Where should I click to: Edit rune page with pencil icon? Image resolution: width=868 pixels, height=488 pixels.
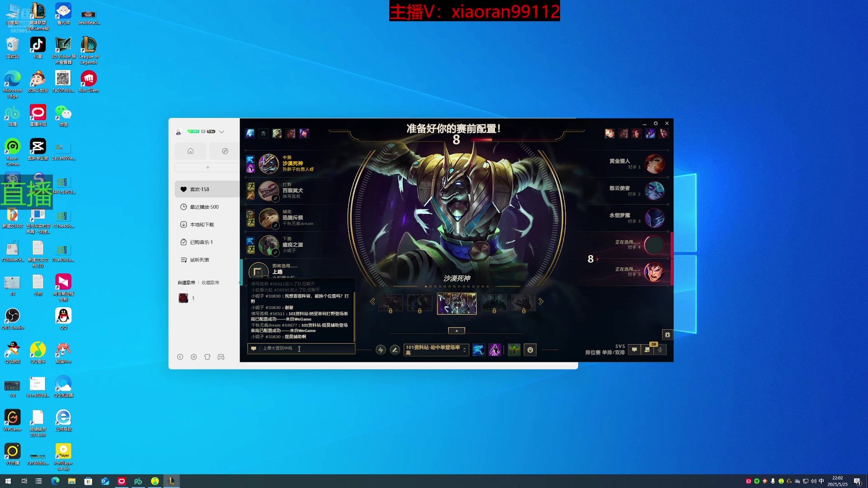click(x=395, y=350)
